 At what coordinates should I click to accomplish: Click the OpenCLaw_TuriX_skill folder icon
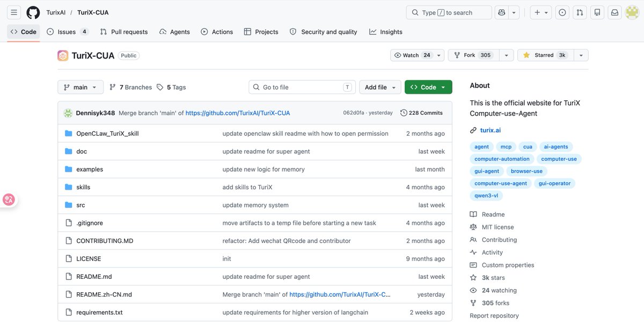pyautogui.click(x=68, y=134)
